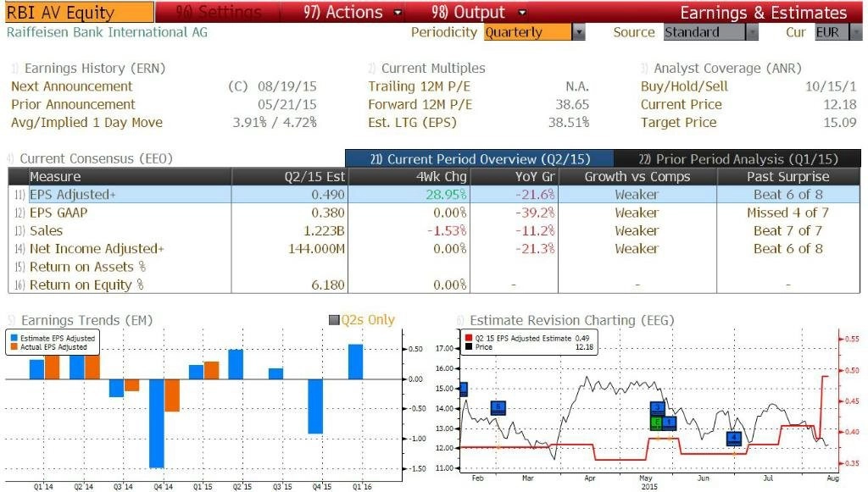Viewport: 868px width, 492px height.
Task: Click the RBI AV Equity security field
Action: pos(80,12)
